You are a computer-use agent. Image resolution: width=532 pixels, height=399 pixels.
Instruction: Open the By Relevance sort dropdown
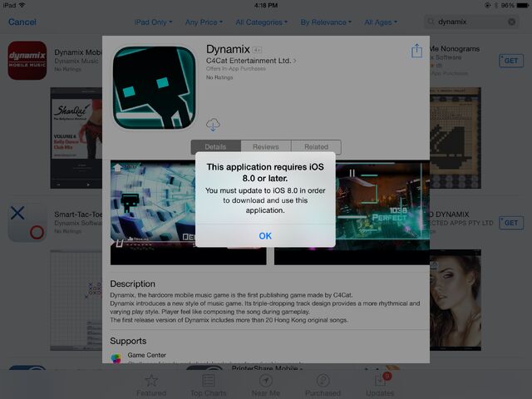326,22
